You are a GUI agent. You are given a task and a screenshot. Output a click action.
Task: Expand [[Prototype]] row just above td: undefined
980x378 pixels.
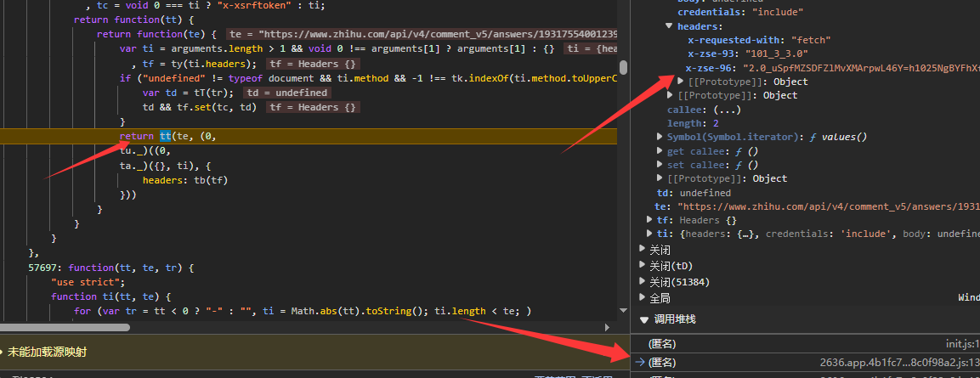[x=660, y=178]
